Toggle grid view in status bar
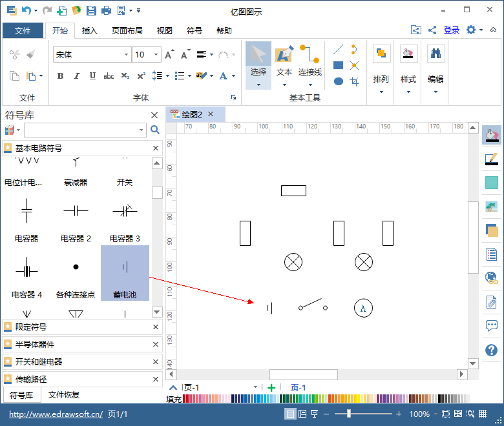The image size is (504, 426). pos(483,414)
